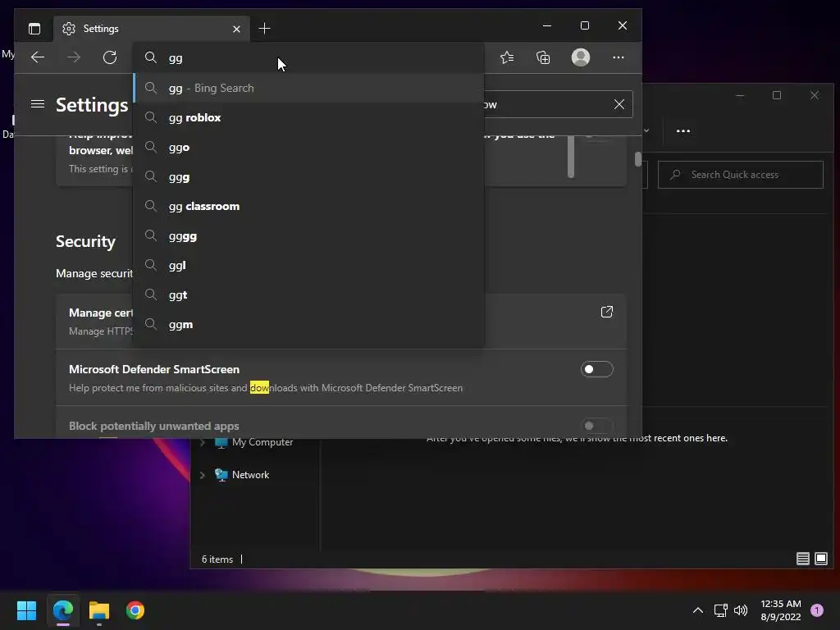Image resolution: width=840 pixels, height=630 pixels.
Task: Close the Settings tab
Action: point(236,29)
